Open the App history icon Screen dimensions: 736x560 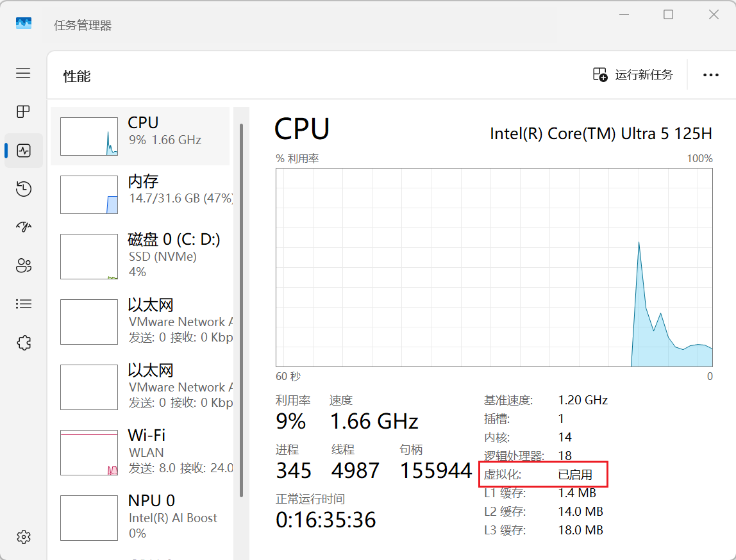coord(23,188)
